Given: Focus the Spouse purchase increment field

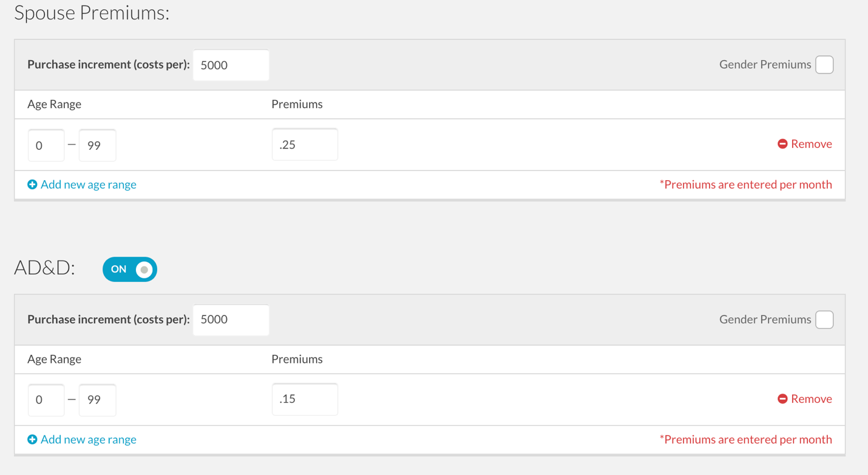Looking at the screenshot, I should pos(231,65).
